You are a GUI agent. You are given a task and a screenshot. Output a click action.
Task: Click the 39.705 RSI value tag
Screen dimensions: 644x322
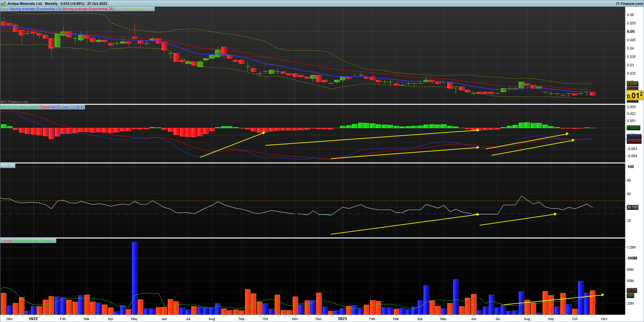point(632,207)
